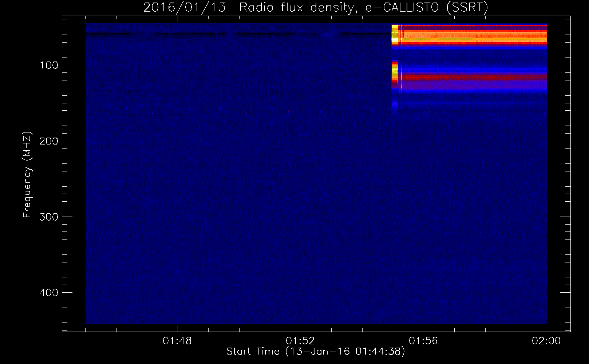Click the 'Start Time (13-Jan-16 01:44:38)' label

click(316, 352)
